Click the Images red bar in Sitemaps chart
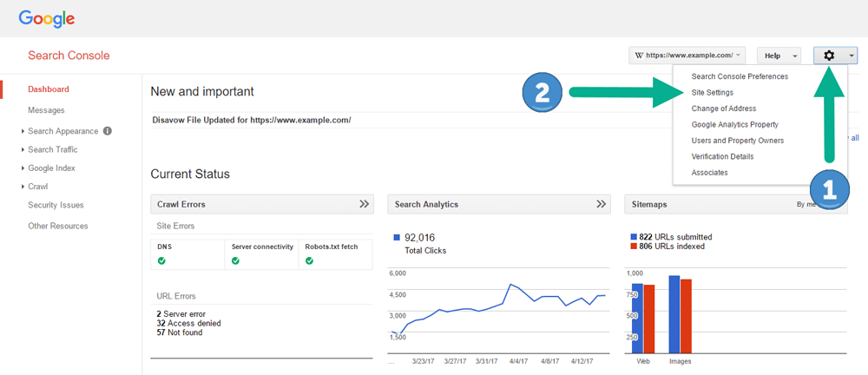The image size is (868, 375). tap(686, 316)
